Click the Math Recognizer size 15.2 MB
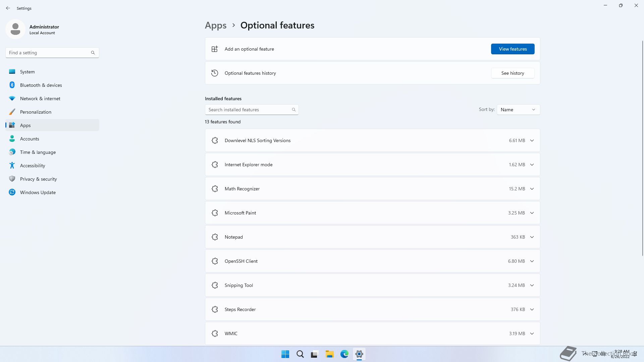This screenshot has height=362, width=644. pyautogui.click(x=517, y=189)
